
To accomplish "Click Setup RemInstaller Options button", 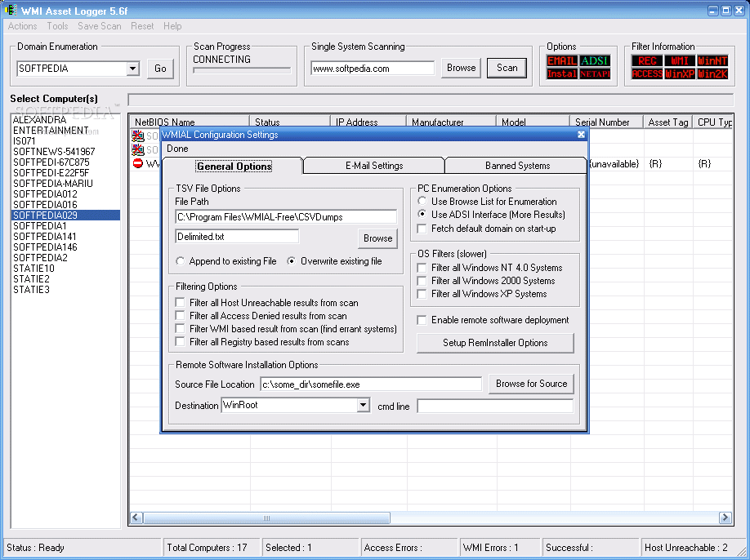I will 495,343.
